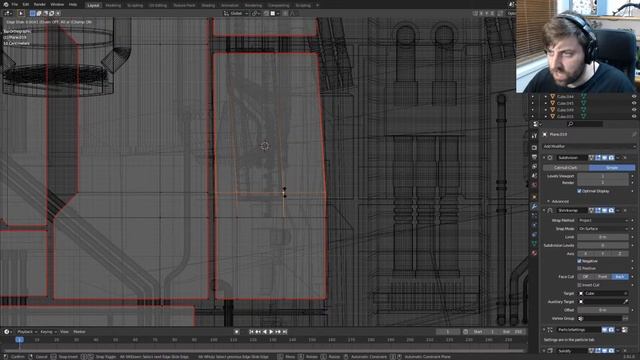The width and height of the screenshot is (640, 360).
Task: Click the play animation button
Action: click(271, 332)
